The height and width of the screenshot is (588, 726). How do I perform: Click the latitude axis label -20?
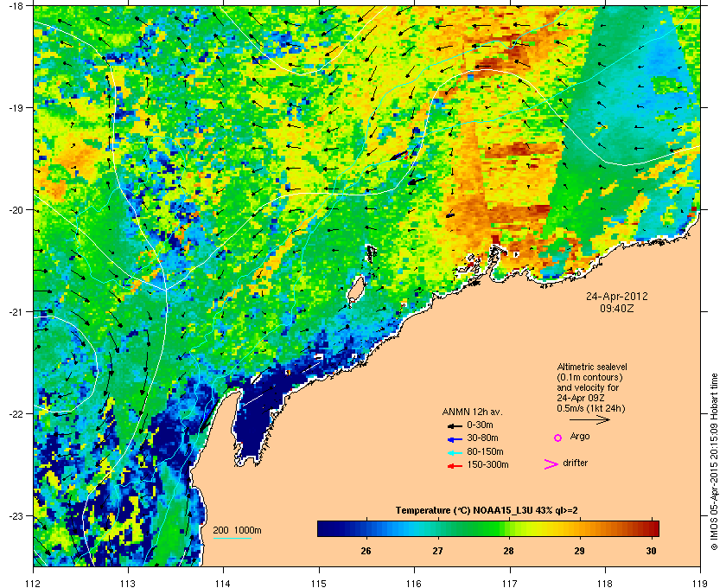[16, 210]
